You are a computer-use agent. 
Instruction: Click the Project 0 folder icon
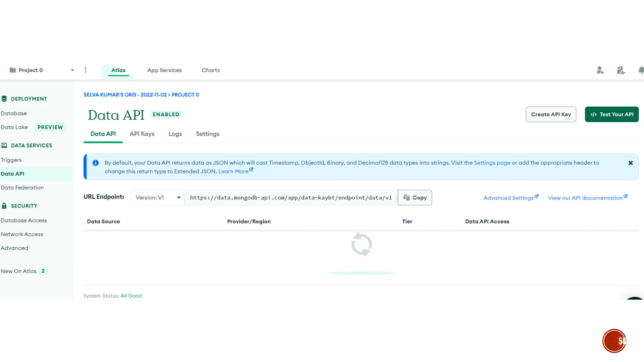[x=13, y=70]
